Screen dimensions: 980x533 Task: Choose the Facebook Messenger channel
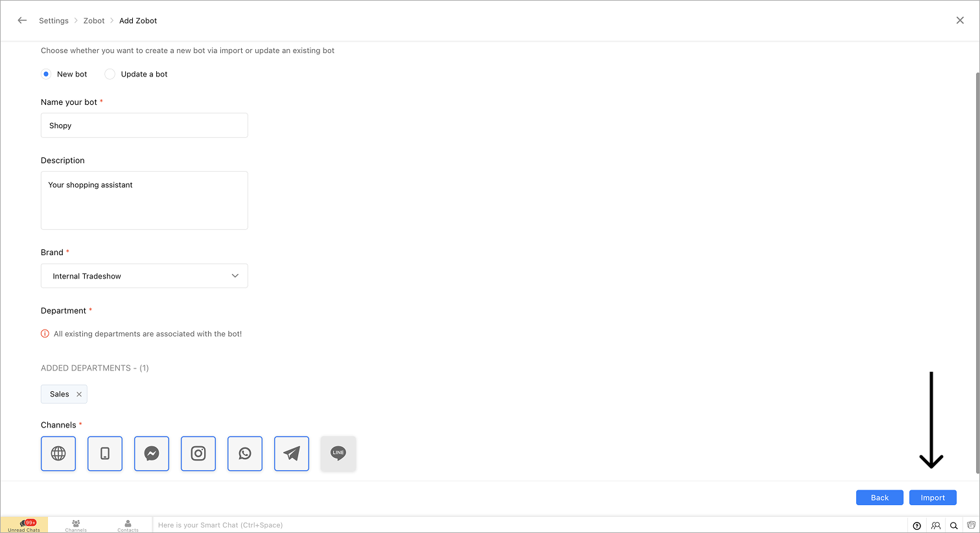152,453
